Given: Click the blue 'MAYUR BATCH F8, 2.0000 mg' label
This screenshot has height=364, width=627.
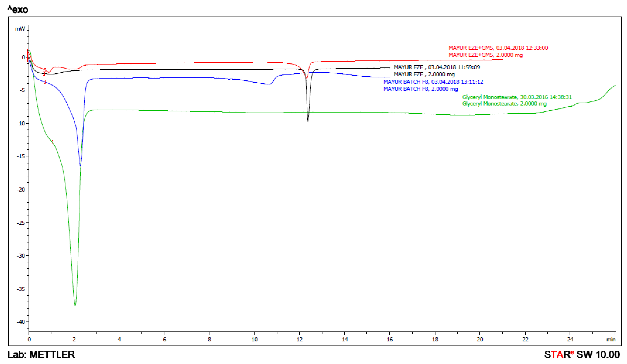Looking at the screenshot, I should click(421, 89).
